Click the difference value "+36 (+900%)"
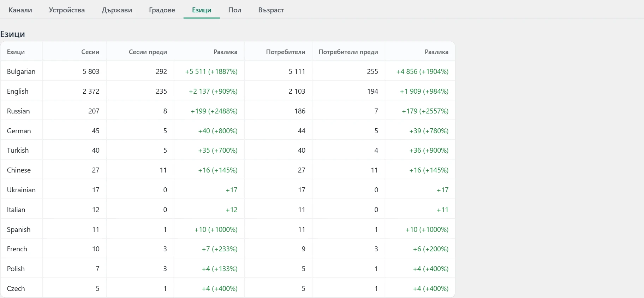Screen dimensions: 644x298 [x=429, y=150]
